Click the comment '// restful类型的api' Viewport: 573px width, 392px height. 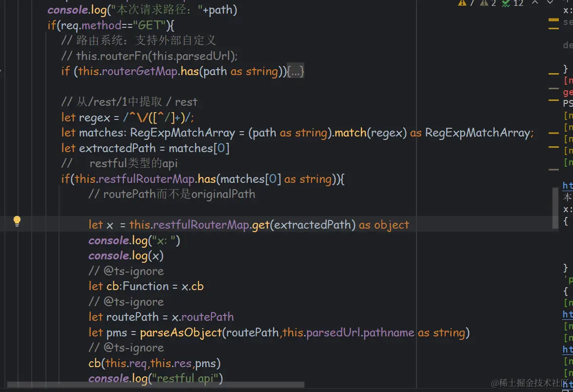[119, 163]
